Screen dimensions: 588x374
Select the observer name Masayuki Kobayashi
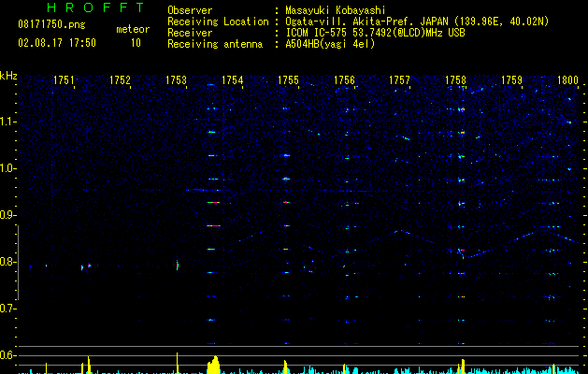pos(336,10)
